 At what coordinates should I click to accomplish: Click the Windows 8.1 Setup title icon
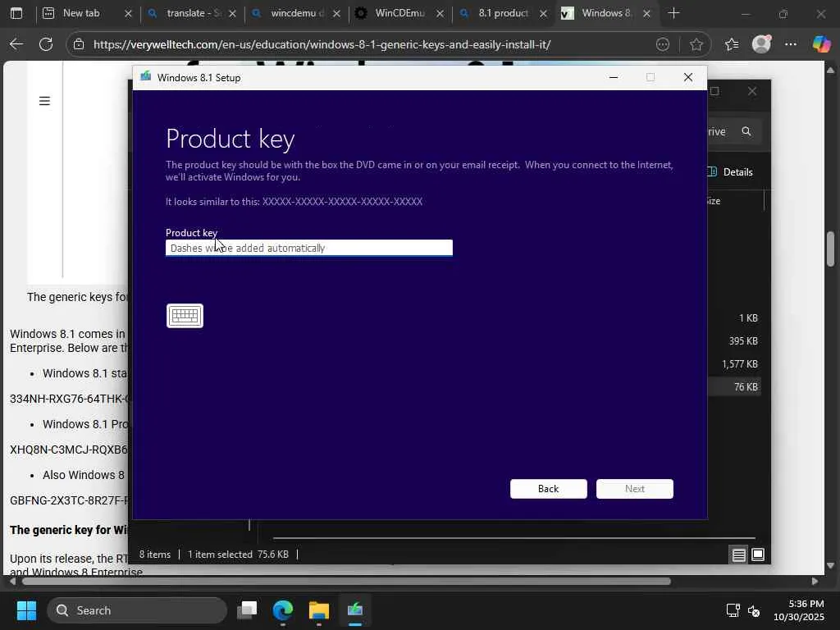(x=145, y=77)
